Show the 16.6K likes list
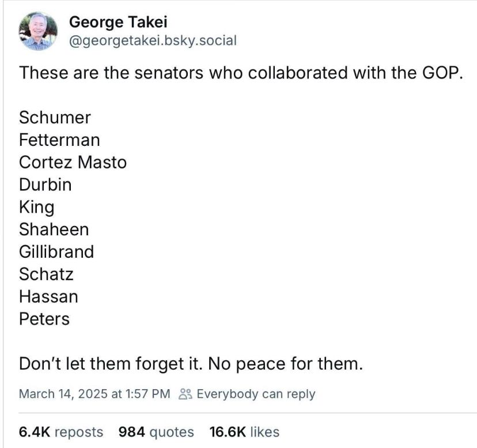This screenshot has width=477, height=448. click(x=245, y=432)
